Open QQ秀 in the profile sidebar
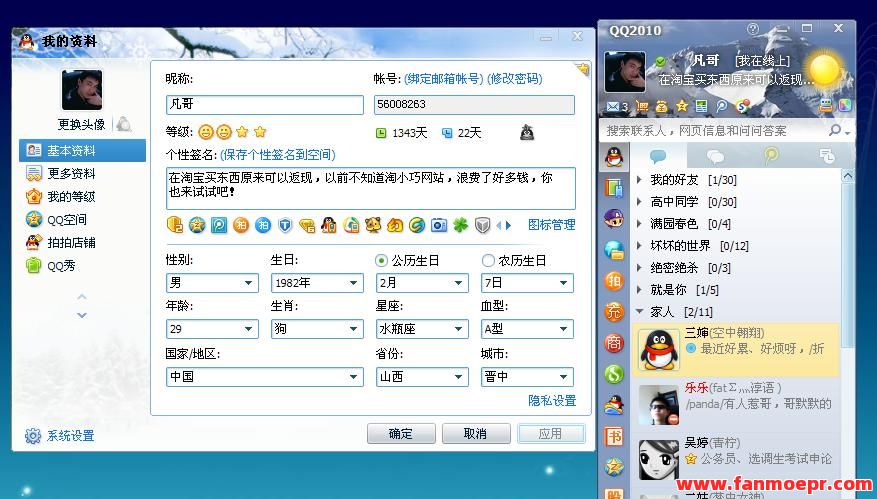 coord(83,265)
